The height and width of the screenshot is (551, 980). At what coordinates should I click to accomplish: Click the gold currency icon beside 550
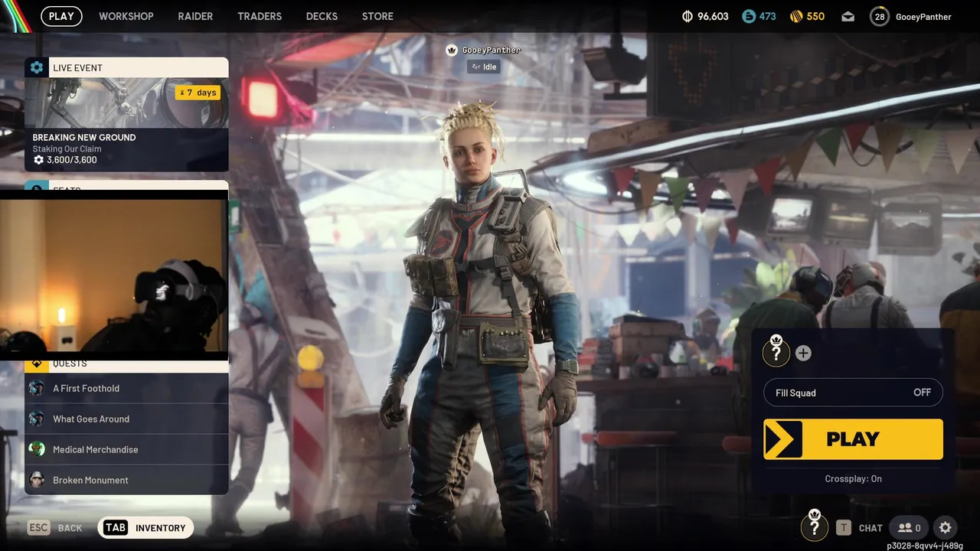click(796, 16)
